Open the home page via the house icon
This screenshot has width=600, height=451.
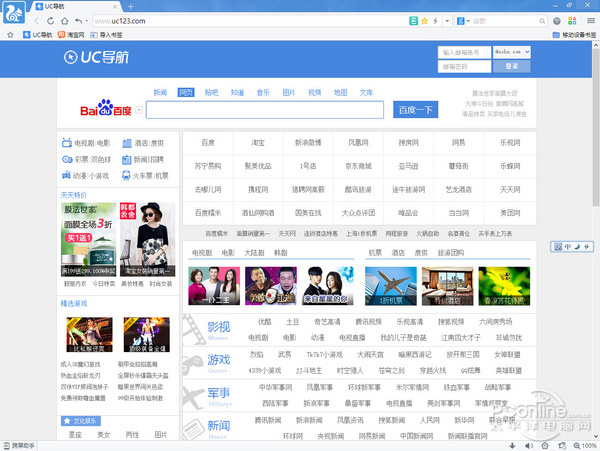click(x=65, y=21)
